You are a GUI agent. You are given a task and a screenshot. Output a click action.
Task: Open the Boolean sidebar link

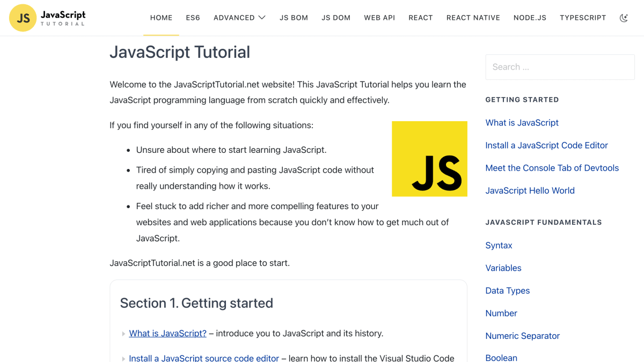(502, 358)
